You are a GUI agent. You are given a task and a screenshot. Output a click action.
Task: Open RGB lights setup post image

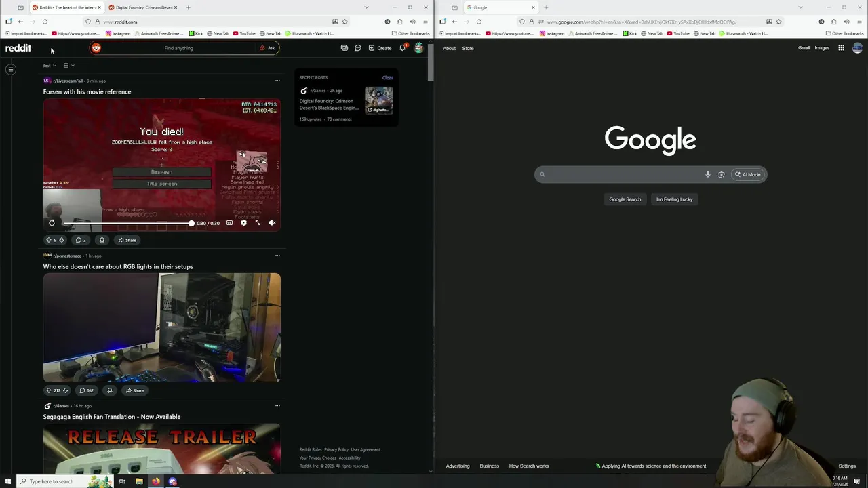[x=162, y=327]
